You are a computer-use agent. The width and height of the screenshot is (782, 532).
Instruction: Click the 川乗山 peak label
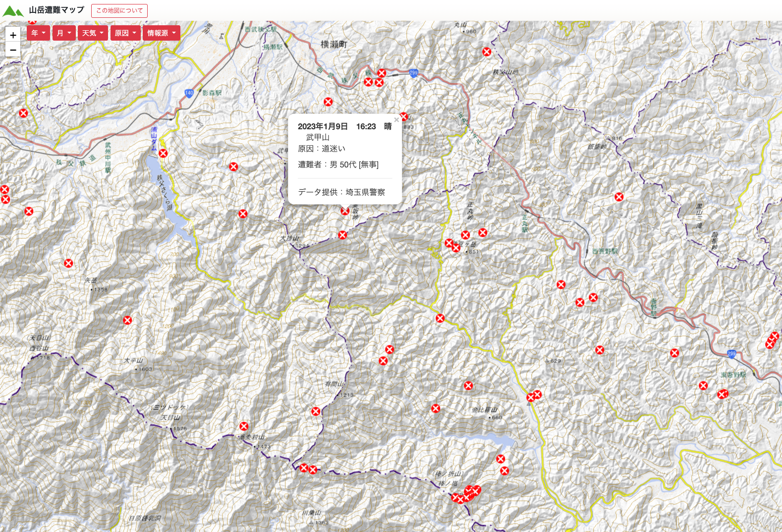tap(312, 513)
